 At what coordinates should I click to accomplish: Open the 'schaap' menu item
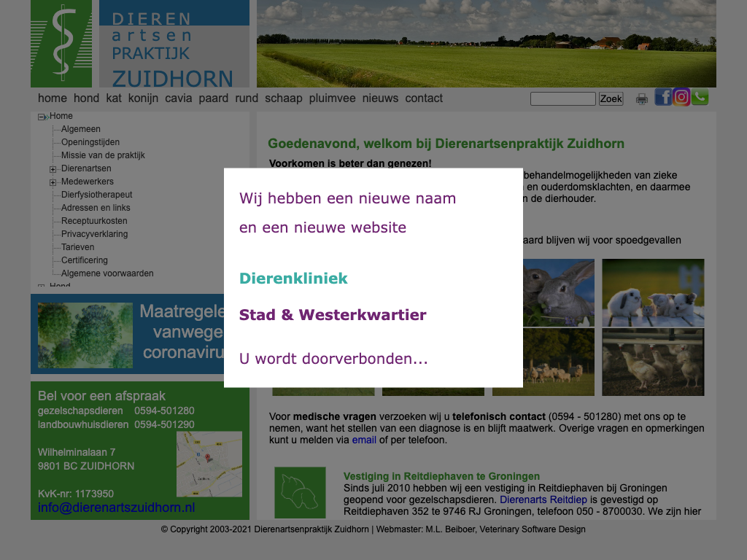click(x=284, y=98)
